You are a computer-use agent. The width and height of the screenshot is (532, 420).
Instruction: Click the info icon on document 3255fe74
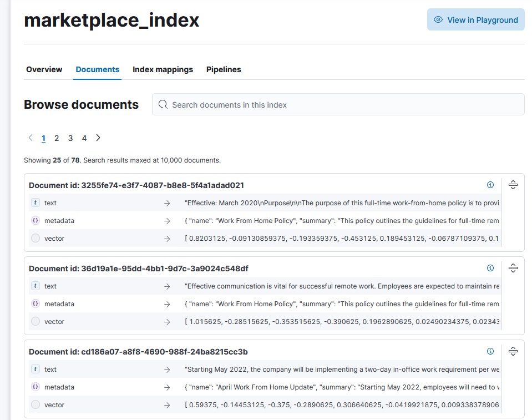point(490,185)
